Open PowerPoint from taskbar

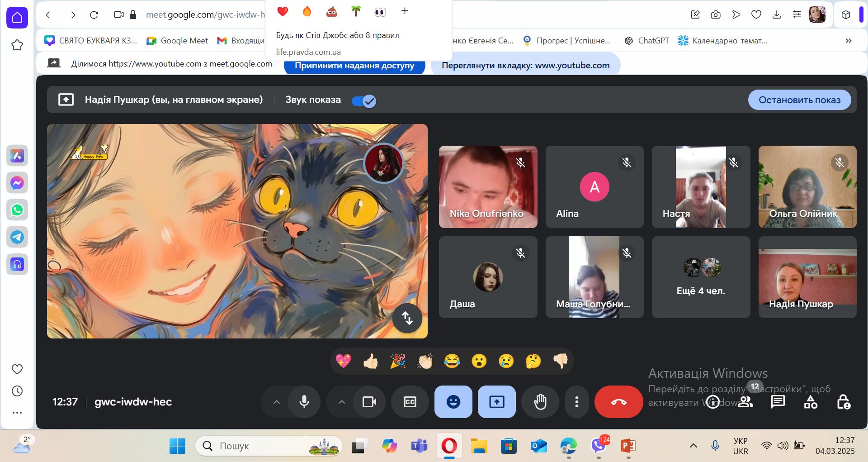click(628, 446)
